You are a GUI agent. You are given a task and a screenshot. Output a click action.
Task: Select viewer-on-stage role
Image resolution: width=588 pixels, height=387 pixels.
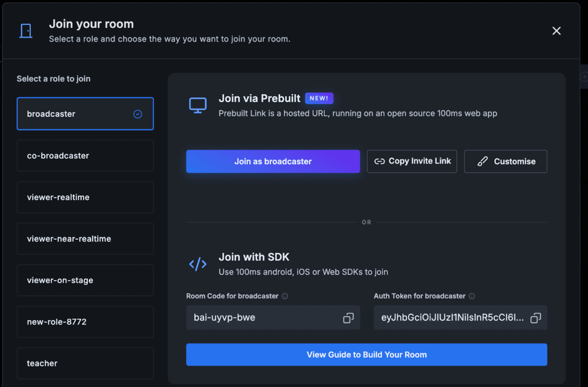[x=85, y=280]
